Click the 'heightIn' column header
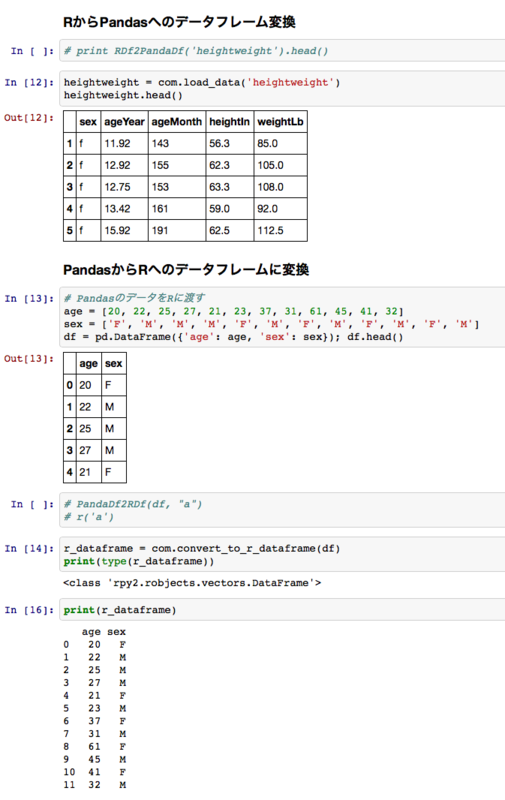This screenshot has height=800, width=505. [230, 122]
